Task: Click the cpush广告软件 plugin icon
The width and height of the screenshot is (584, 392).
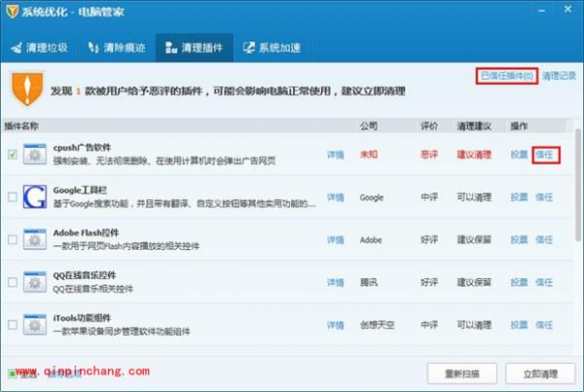Action: (35, 155)
